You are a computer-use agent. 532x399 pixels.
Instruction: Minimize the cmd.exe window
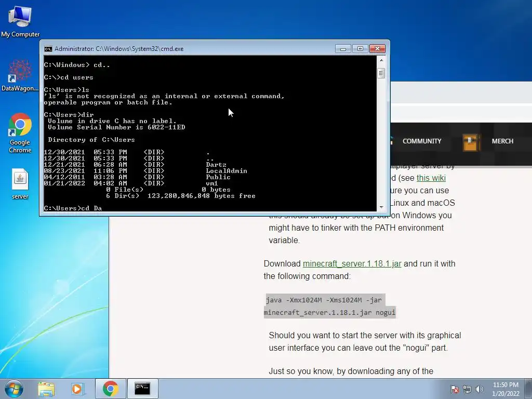(x=343, y=49)
